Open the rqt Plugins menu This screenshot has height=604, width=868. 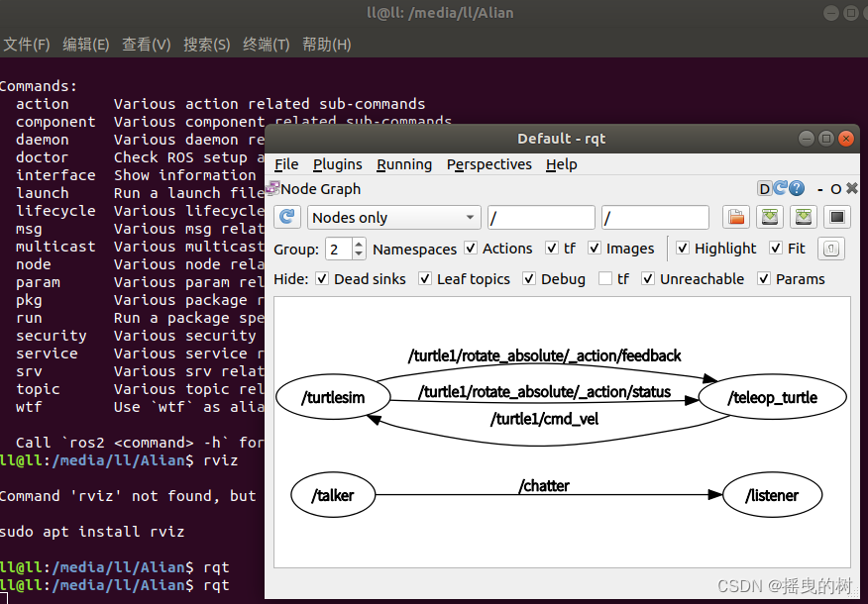point(338,164)
